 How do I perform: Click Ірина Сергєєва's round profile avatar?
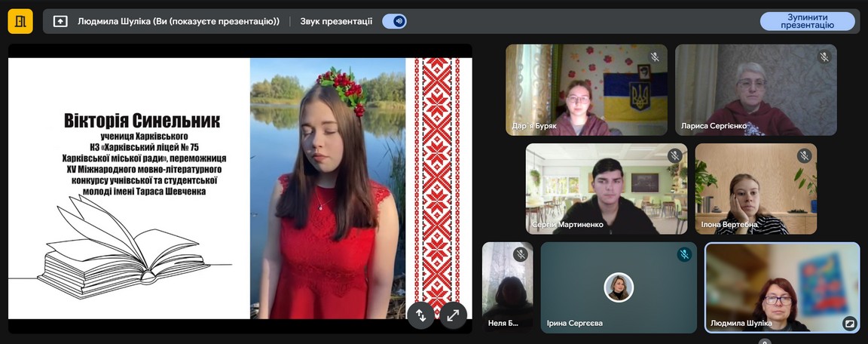point(619,287)
